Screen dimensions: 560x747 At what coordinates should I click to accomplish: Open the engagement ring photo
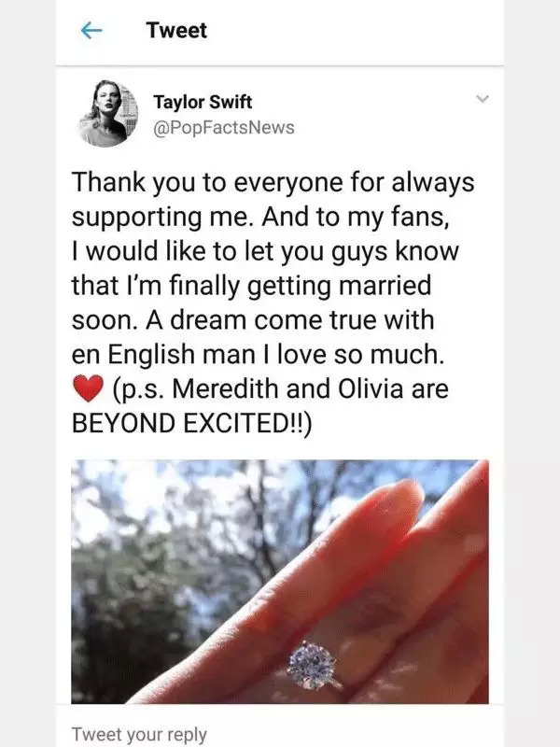(x=280, y=581)
